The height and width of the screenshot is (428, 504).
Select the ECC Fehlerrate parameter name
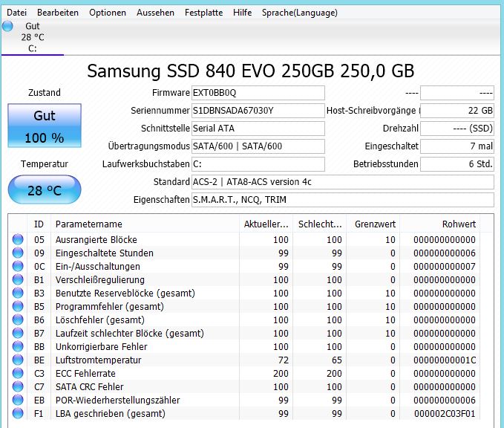point(85,373)
